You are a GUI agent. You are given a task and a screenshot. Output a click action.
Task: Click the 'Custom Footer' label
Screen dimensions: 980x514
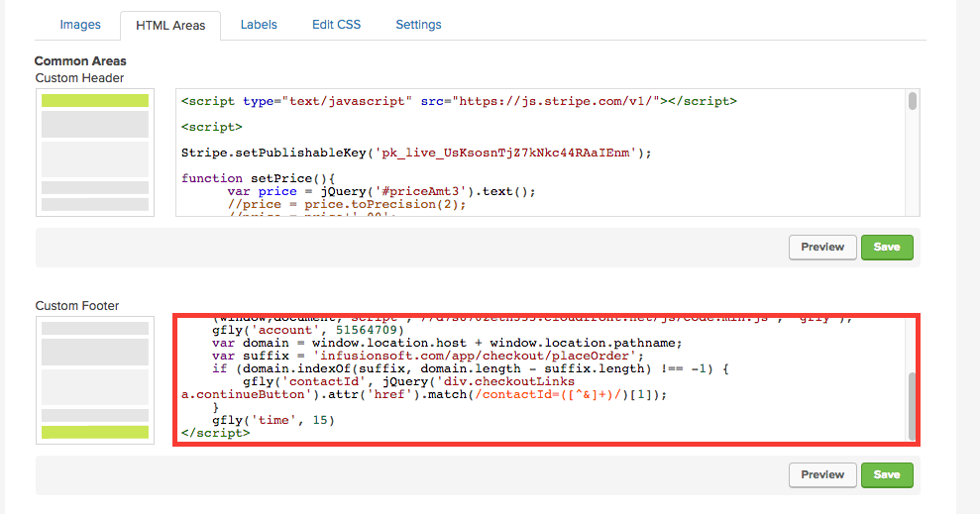pyautogui.click(x=77, y=306)
